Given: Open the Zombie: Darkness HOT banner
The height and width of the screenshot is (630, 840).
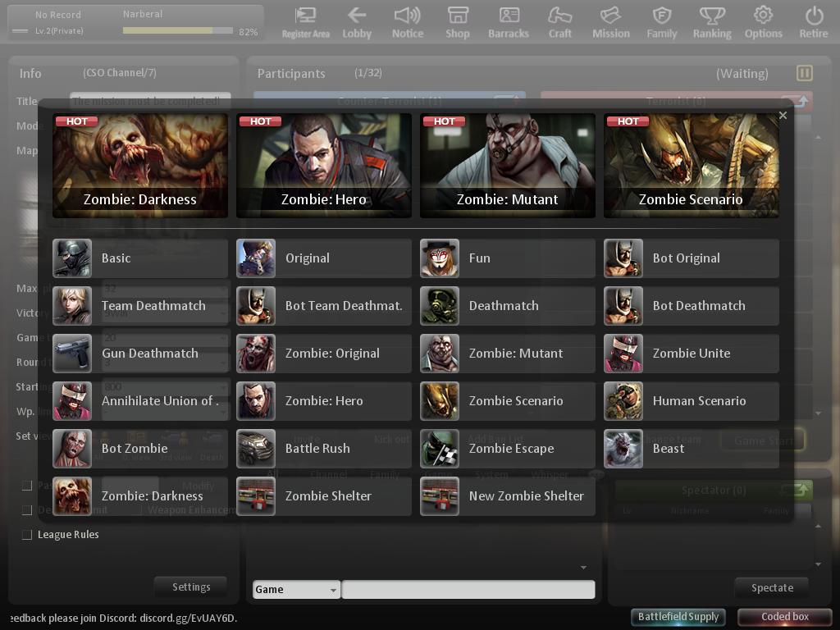Looking at the screenshot, I should [x=140, y=166].
